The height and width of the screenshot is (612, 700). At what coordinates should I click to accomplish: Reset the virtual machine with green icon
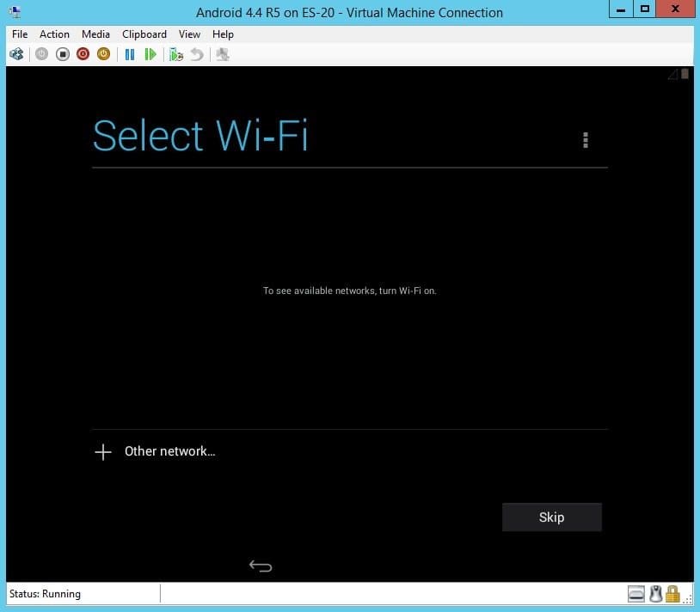pyautogui.click(x=150, y=54)
